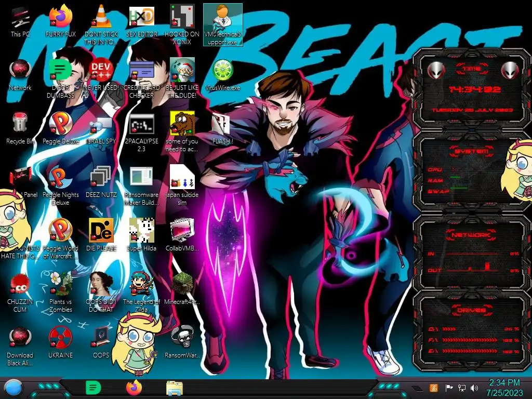Click the left alien head icon on the widget
Image resolution: width=532 pixels, height=399 pixels.
436,70
